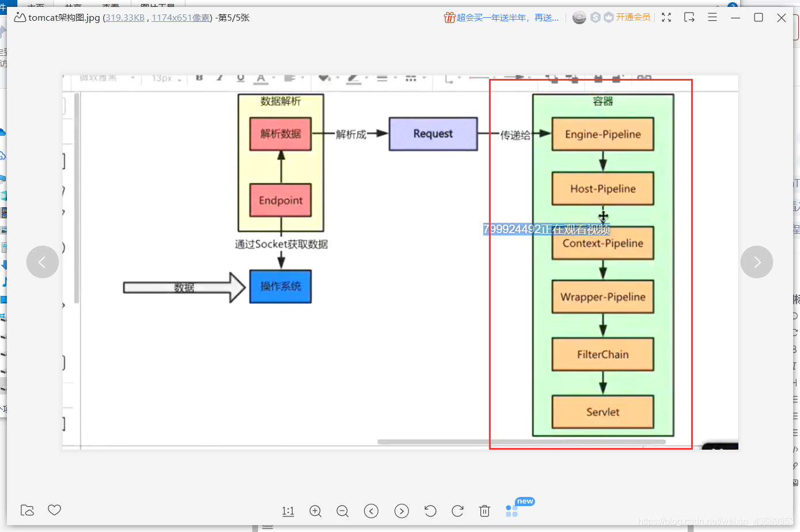
Task: Click the Servlet box in the diagram
Action: pos(603,412)
